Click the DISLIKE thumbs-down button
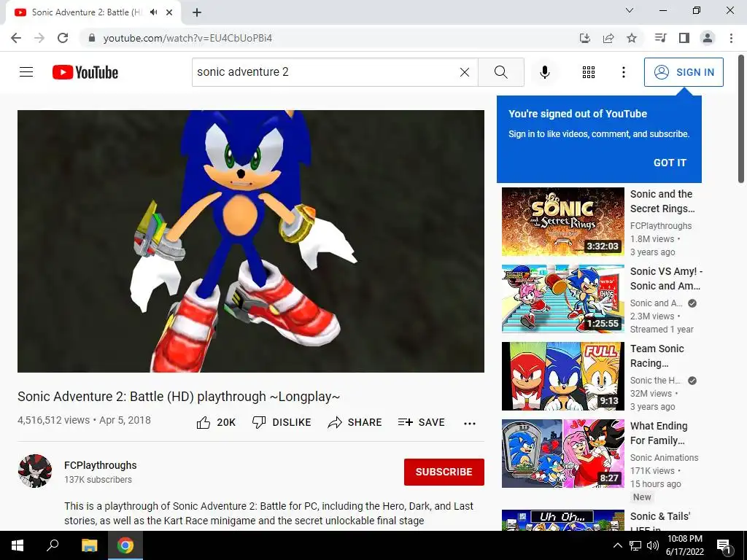 coord(282,422)
